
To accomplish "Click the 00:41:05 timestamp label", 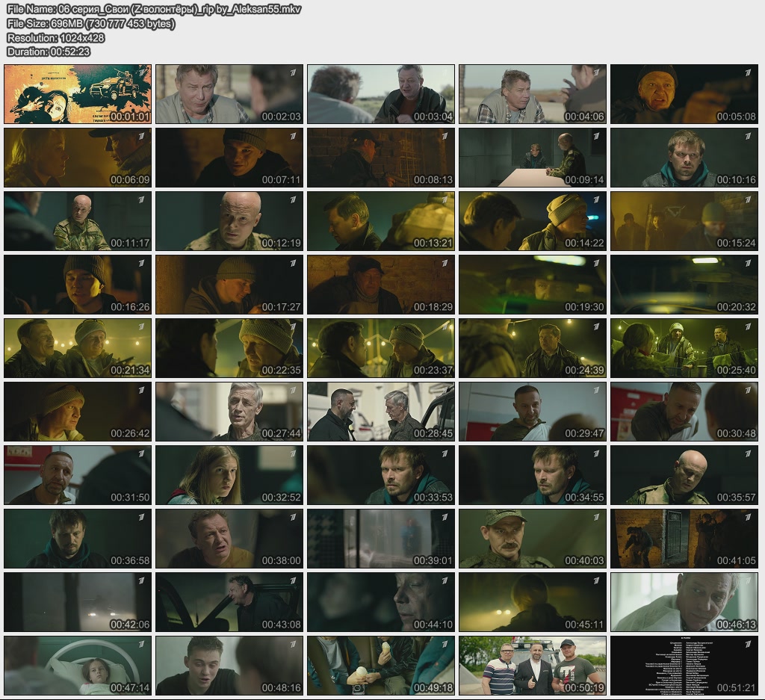I will (x=737, y=561).
